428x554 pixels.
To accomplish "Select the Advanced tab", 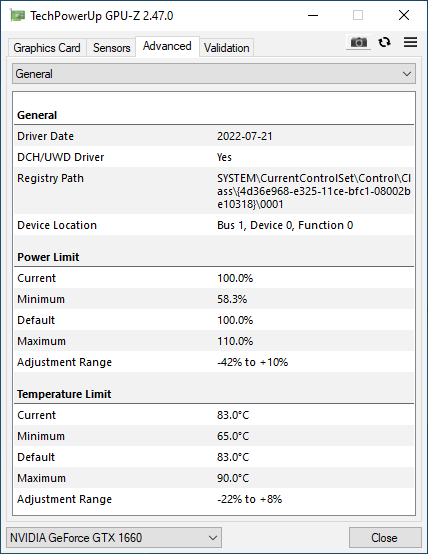I will 167,46.
